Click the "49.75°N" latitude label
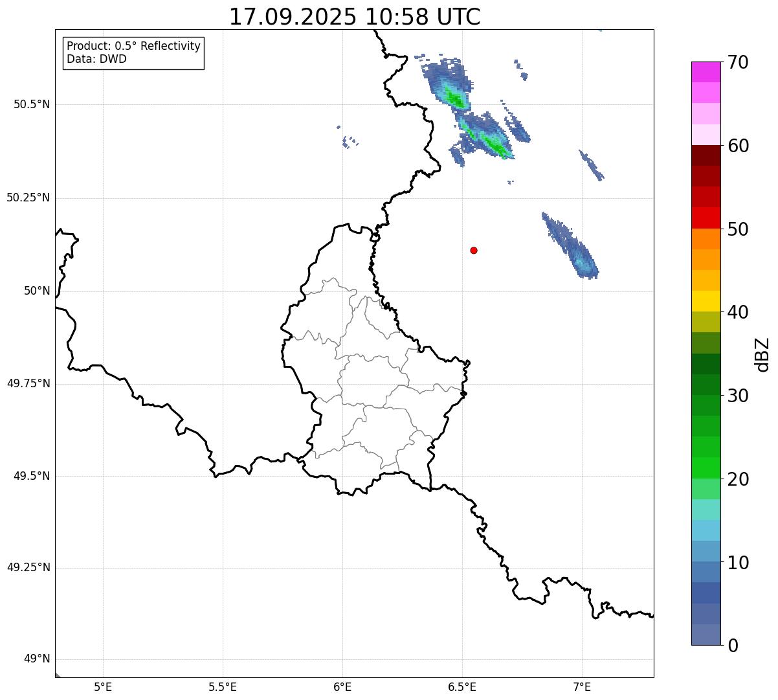778x700 pixels. click(x=28, y=383)
